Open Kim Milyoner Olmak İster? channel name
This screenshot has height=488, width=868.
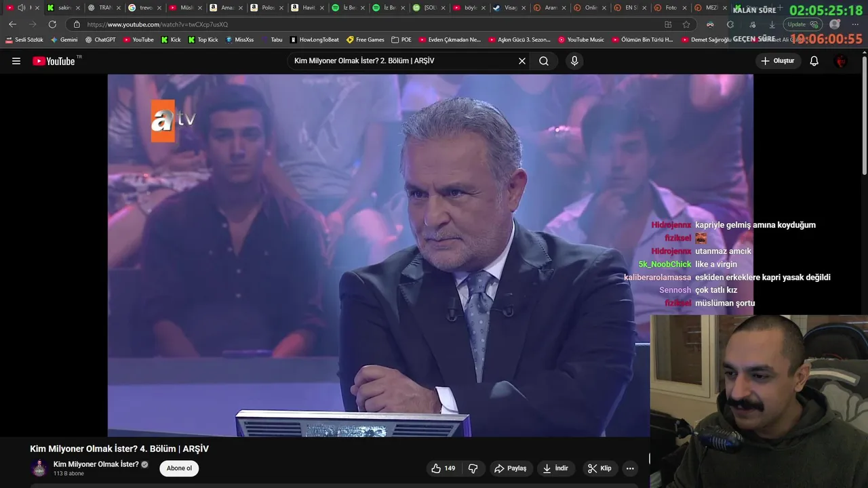point(96,464)
